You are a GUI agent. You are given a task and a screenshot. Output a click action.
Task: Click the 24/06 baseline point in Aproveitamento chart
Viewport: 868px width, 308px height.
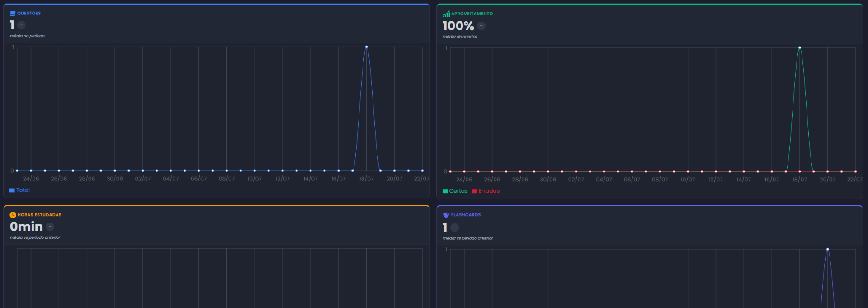pos(464,171)
